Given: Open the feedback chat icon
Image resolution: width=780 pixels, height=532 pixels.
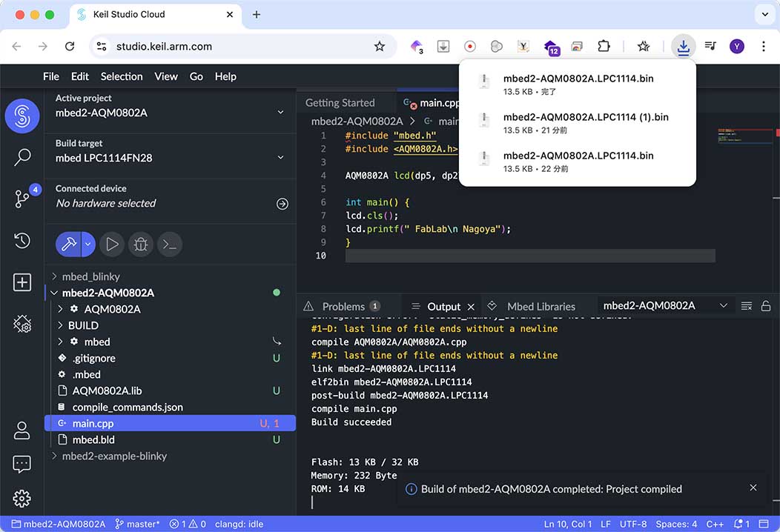Looking at the screenshot, I should (x=22, y=465).
